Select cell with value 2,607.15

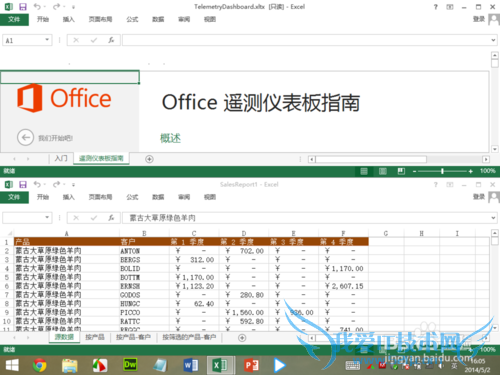(343, 286)
